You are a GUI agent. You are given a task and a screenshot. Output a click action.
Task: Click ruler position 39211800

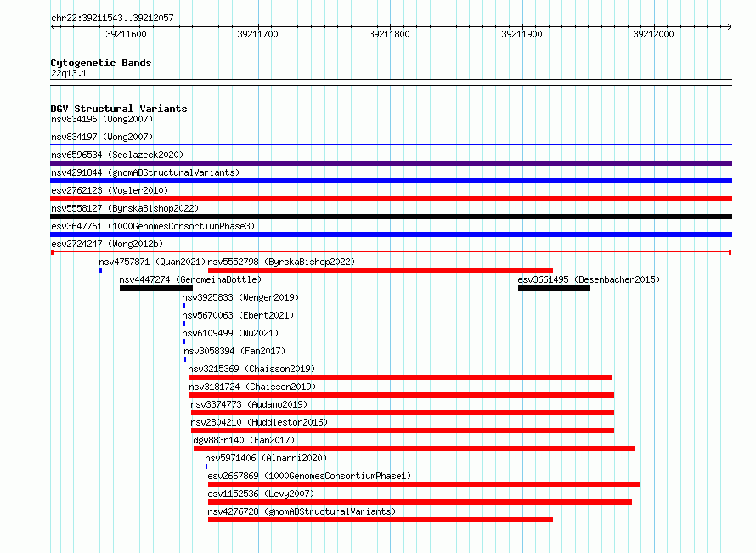coord(390,34)
